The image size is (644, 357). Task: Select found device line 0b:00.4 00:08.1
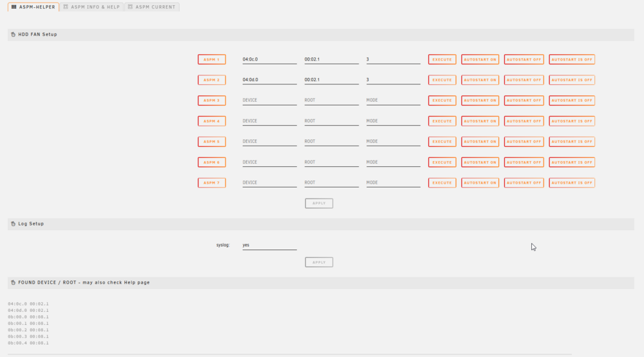(28, 343)
